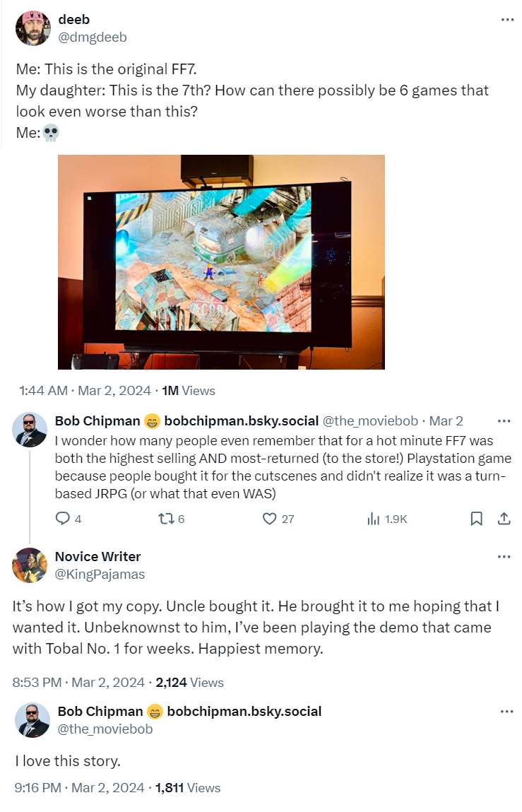Click Bob Chipman's avatar on the last tweet
522x812 pixels.
(32, 720)
